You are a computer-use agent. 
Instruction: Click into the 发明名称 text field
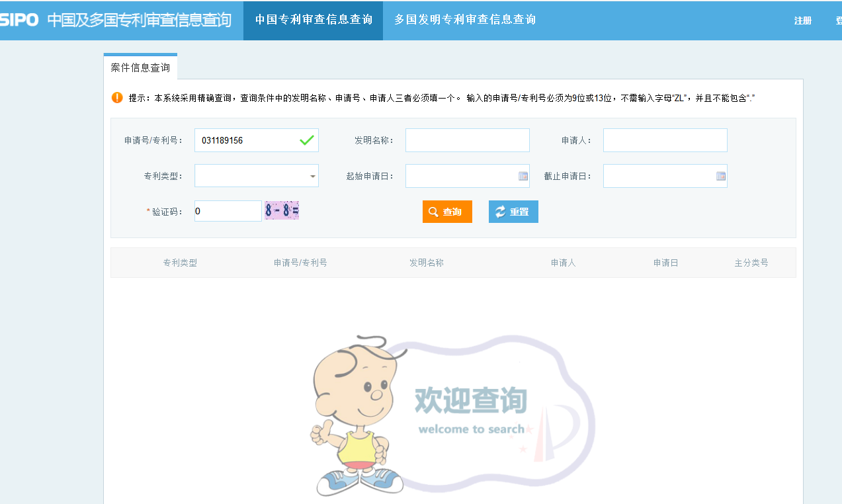pyautogui.click(x=467, y=140)
